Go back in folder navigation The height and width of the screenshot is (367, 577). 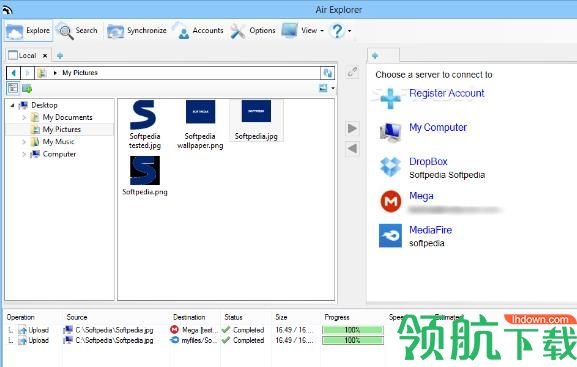(14, 73)
